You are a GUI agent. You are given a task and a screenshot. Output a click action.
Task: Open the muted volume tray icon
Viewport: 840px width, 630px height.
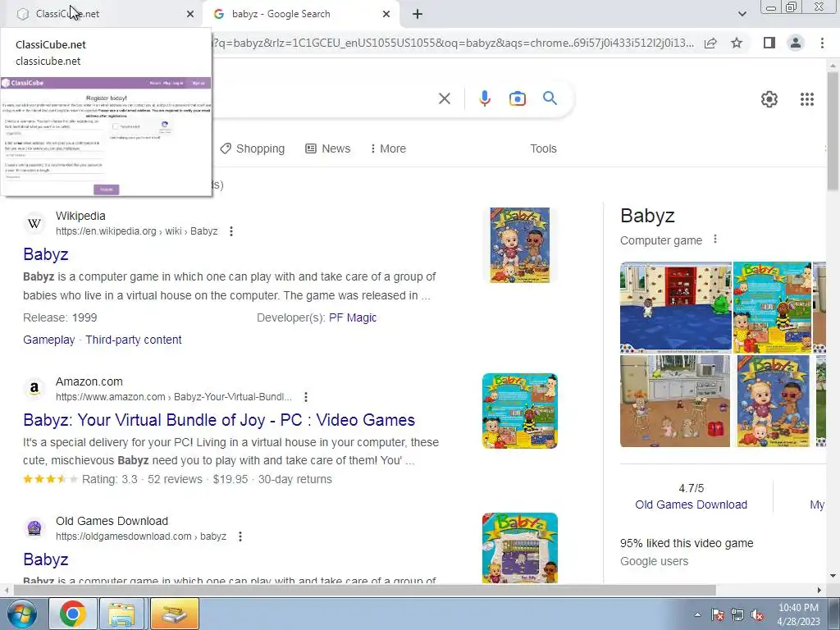point(757,614)
